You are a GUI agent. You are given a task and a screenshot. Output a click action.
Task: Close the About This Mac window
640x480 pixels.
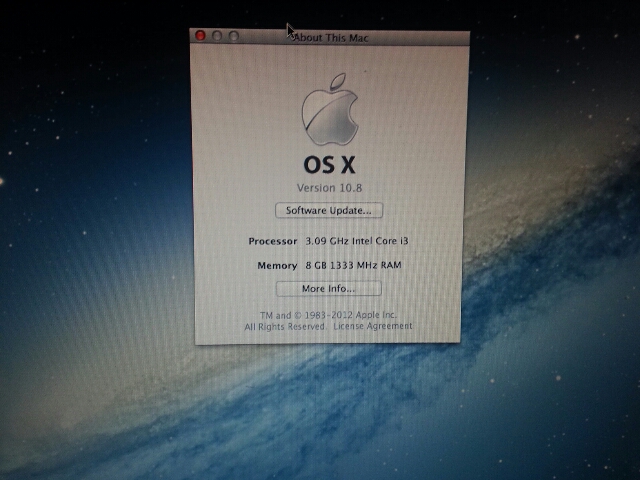[200, 36]
